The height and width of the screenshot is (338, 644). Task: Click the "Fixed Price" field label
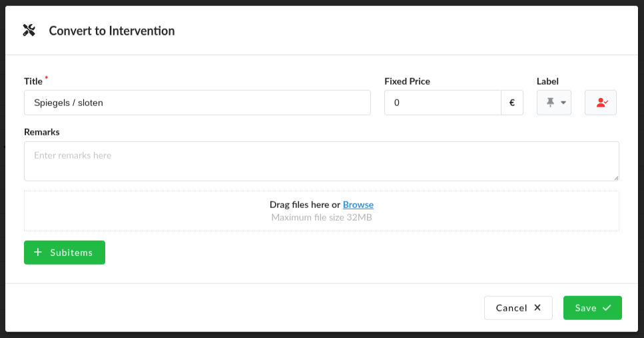point(407,81)
